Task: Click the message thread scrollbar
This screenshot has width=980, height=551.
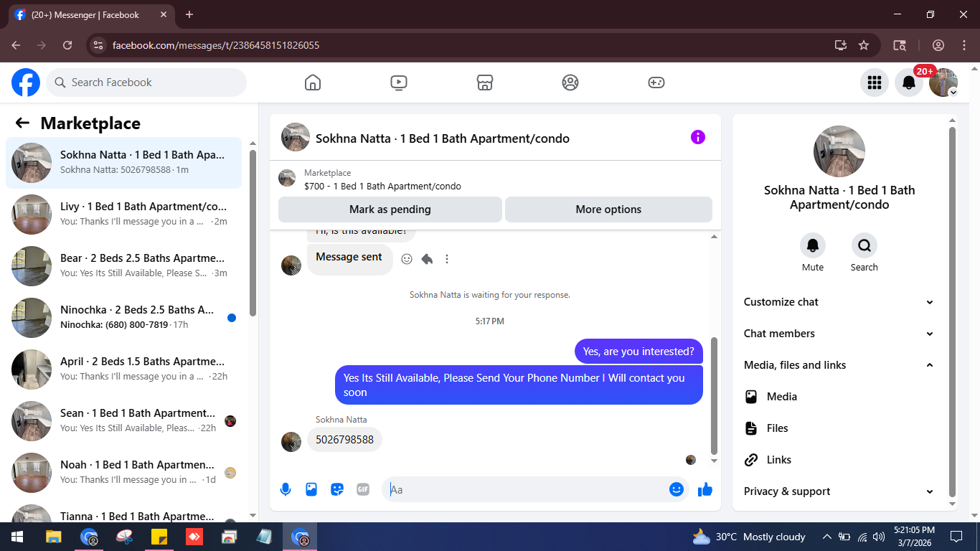Action: (713, 395)
